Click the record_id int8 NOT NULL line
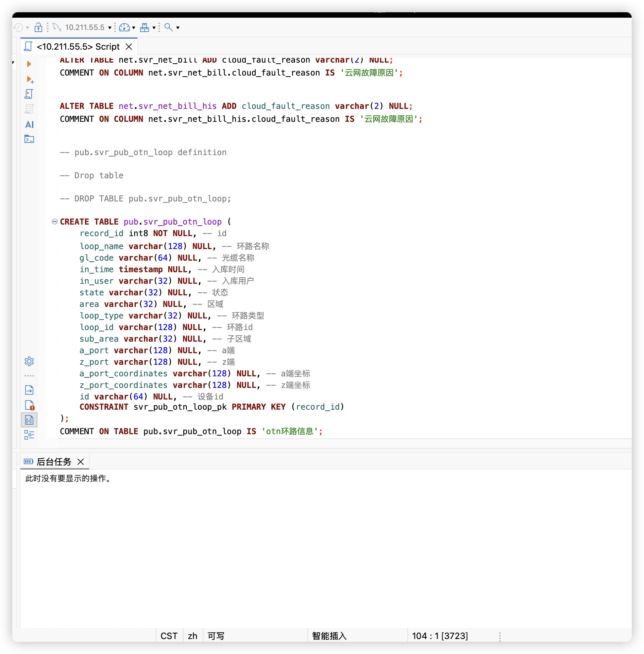Image resolution: width=644 pixels, height=654 pixels. point(153,233)
